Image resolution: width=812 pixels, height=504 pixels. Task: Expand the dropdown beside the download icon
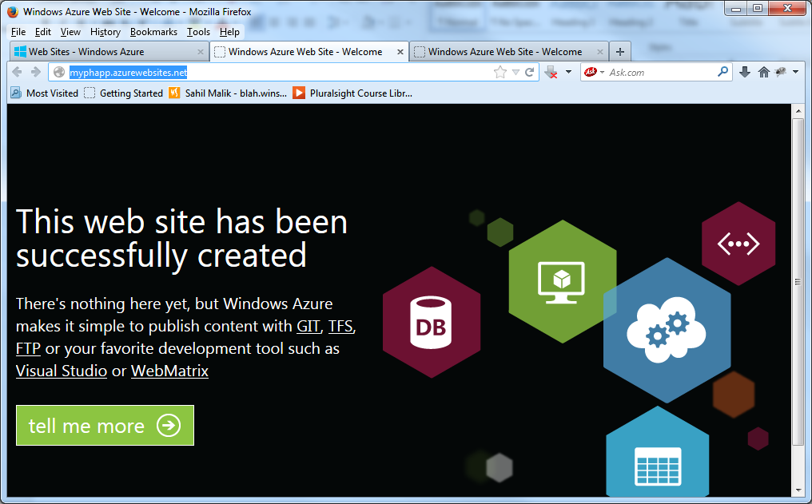[x=567, y=71]
